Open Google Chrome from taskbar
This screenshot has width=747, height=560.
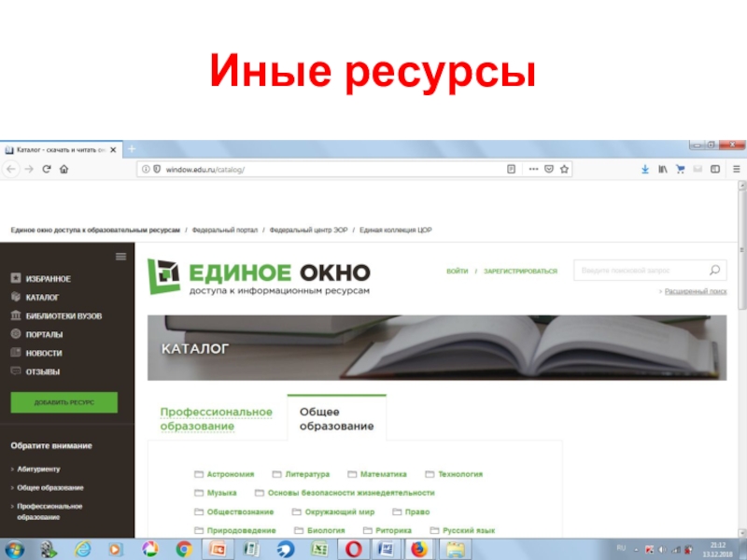pos(184,550)
